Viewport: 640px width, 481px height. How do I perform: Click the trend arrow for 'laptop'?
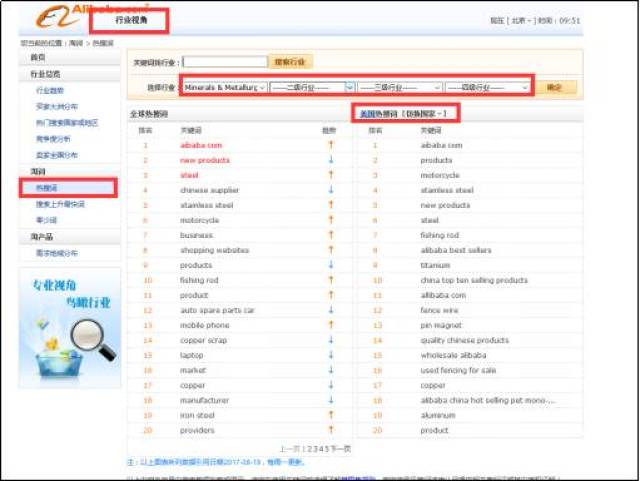tap(331, 355)
